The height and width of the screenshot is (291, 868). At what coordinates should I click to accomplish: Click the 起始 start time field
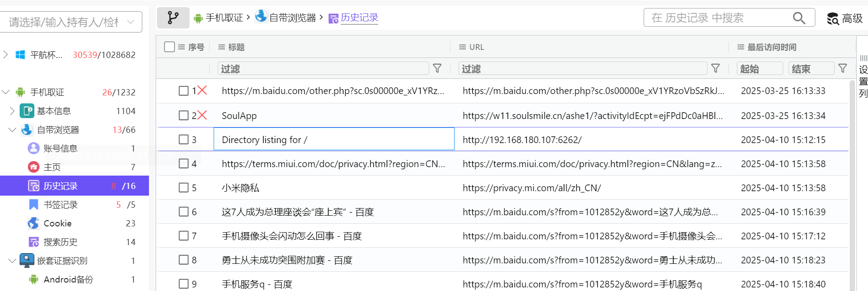coord(759,69)
